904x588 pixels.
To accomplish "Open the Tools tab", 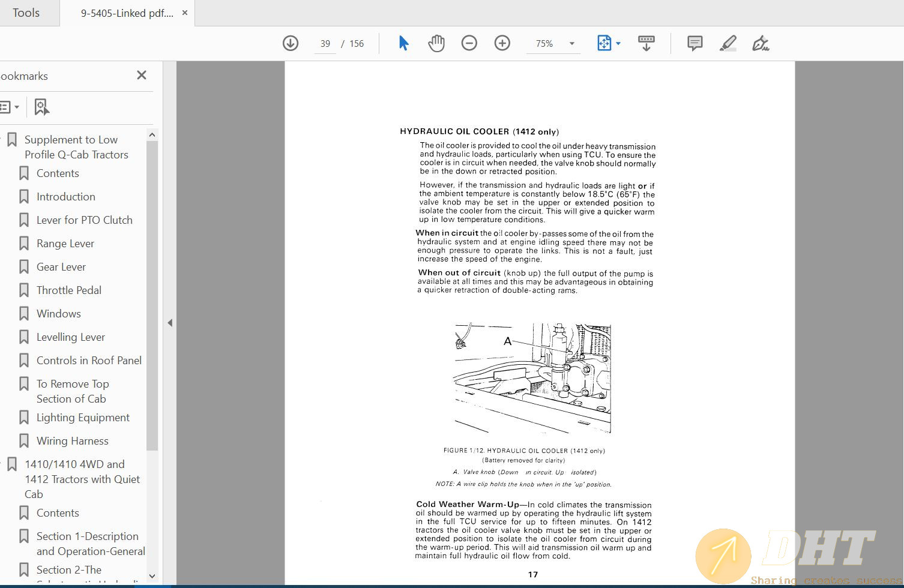I will (x=26, y=13).
